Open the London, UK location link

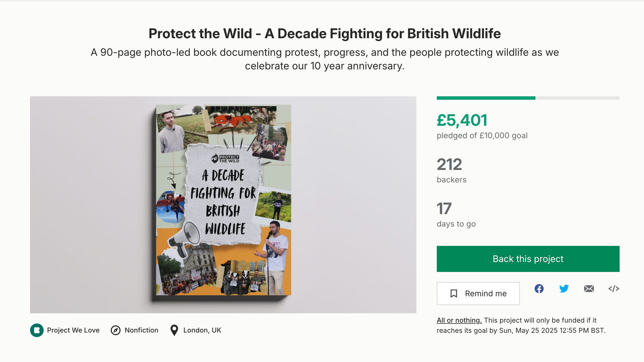coord(202,330)
